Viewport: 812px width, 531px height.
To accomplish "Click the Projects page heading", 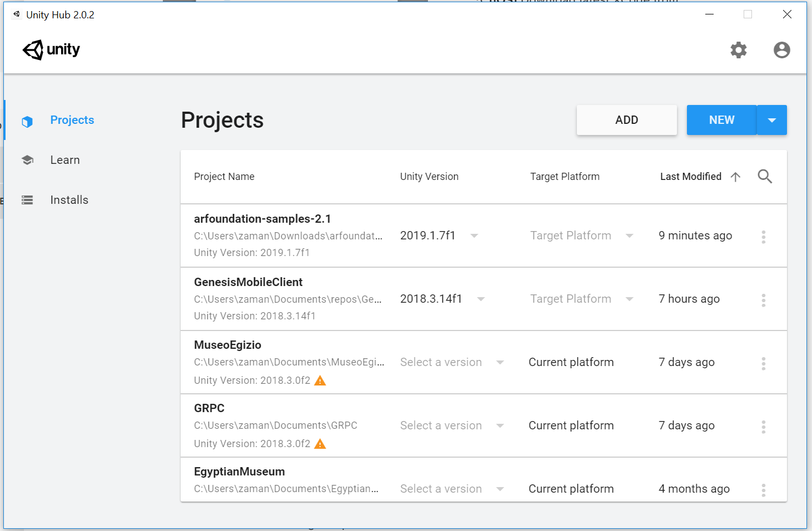I will tap(222, 120).
